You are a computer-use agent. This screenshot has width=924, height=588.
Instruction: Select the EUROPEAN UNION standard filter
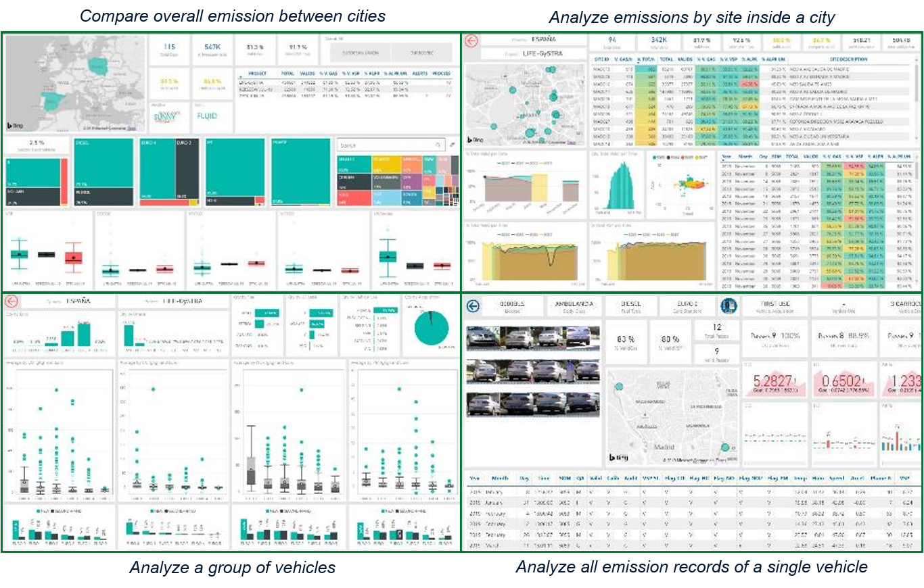[361, 53]
